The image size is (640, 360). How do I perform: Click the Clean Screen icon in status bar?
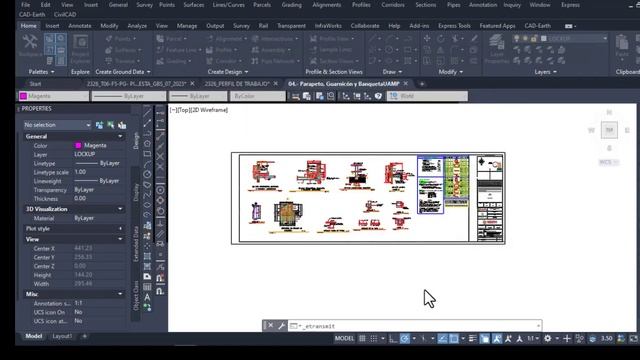pos(633,338)
